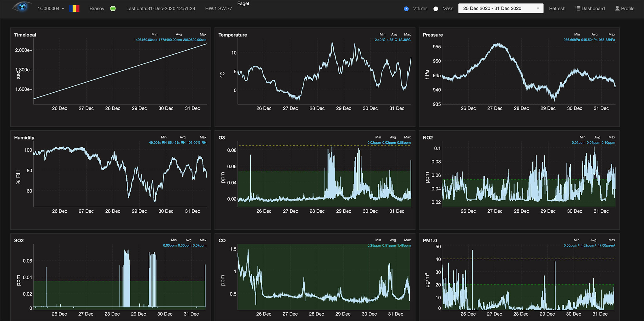Toggle the O3 threshold dashed line
Screen dimensions: 644x321
click(324, 145)
